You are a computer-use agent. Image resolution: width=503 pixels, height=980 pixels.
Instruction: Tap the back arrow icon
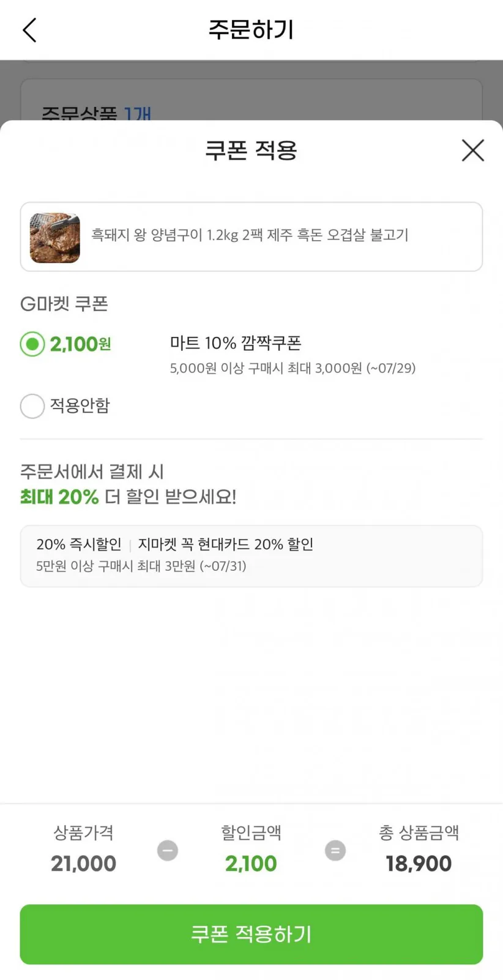coord(29,30)
